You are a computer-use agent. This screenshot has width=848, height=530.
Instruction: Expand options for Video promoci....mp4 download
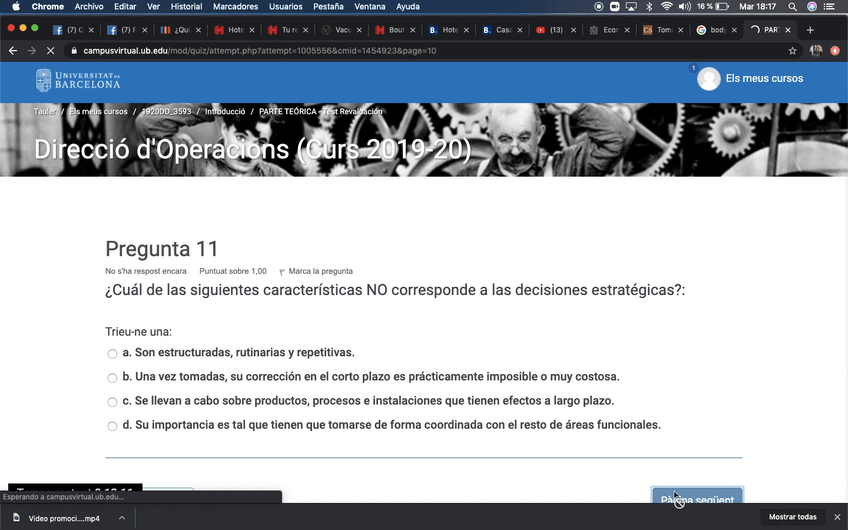tap(122, 518)
